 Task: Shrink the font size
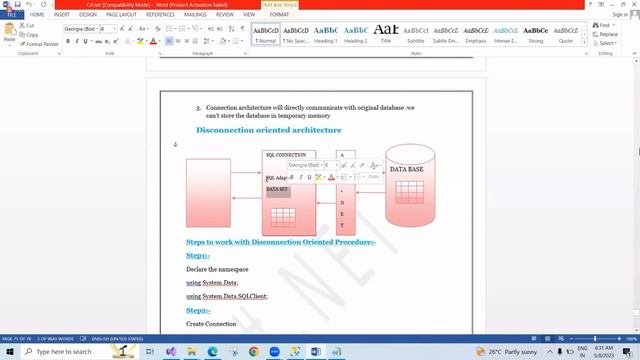[x=130, y=29]
